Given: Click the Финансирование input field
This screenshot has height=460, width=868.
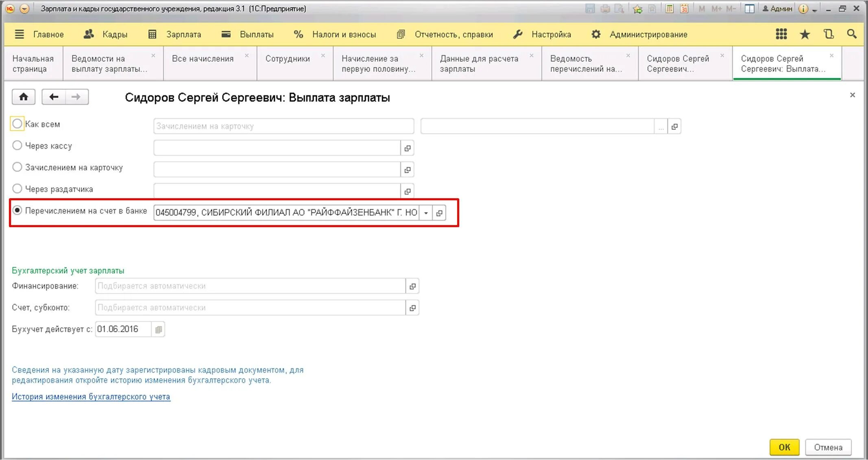Looking at the screenshot, I should click(x=250, y=286).
